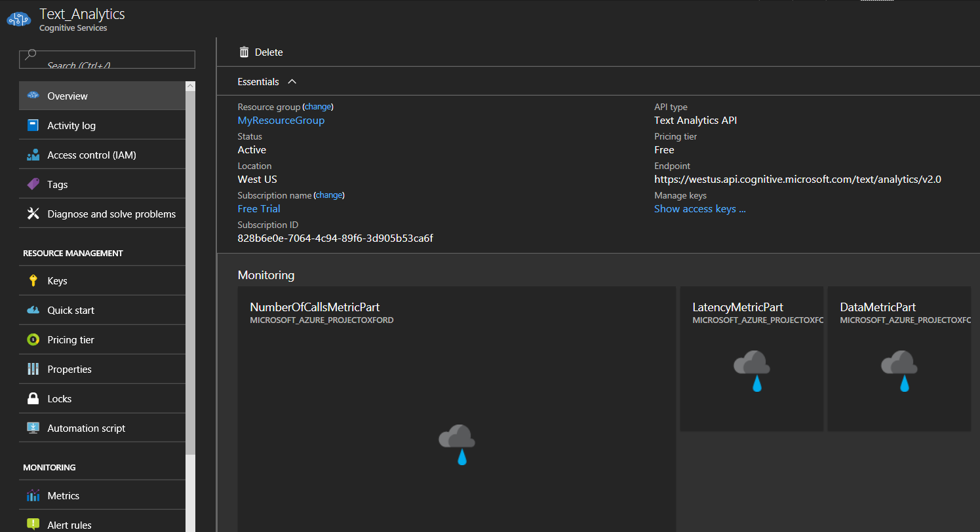The width and height of the screenshot is (980, 532).
Task: Click the Metrics chart icon
Action: pos(33,495)
